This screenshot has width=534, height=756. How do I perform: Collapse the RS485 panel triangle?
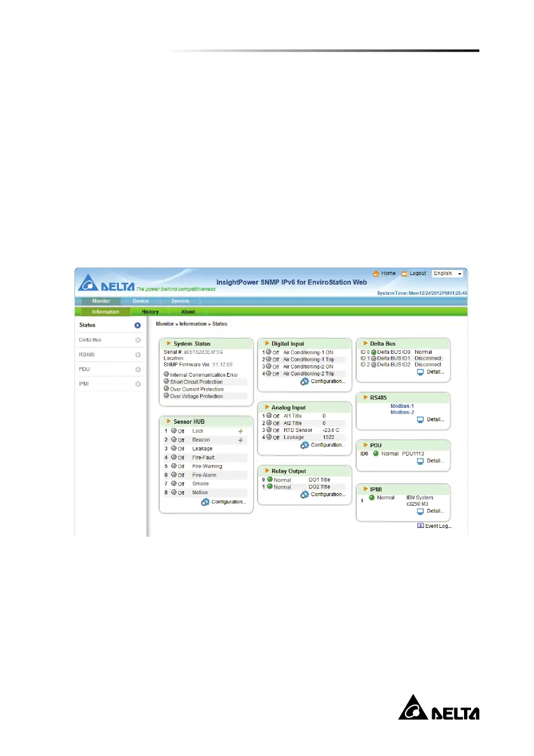366,397
